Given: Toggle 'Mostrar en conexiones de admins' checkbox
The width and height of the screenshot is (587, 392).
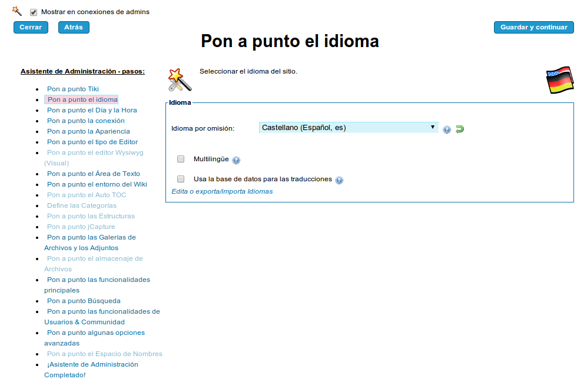Looking at the screenshot, I should pyautogui.click(x=34, y=12).
